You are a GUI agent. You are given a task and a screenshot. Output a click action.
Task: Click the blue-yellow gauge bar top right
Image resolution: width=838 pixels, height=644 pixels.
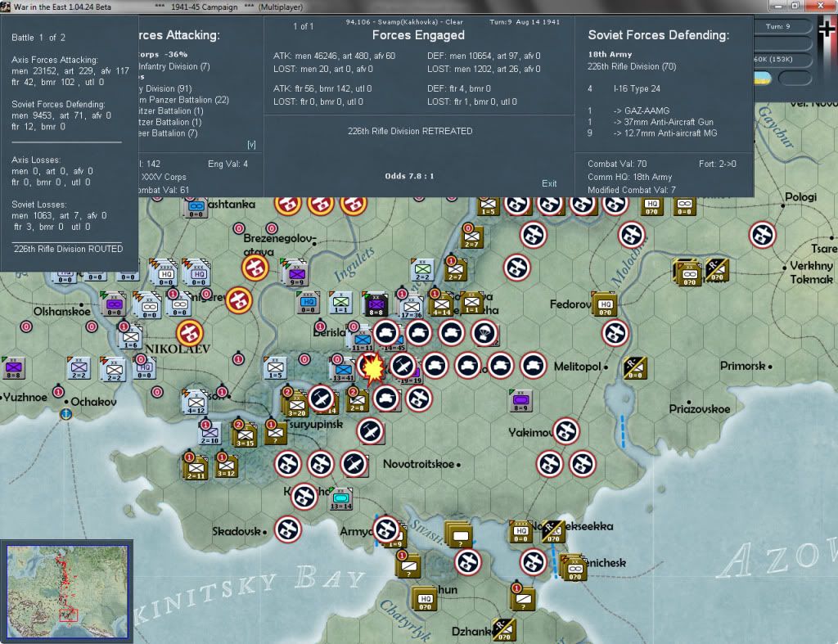[x=762, y=79]
